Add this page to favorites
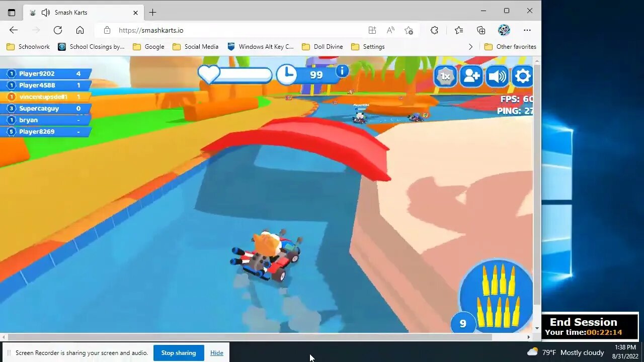The height and width of the screenshot is (362, 644). coord(409,30)
